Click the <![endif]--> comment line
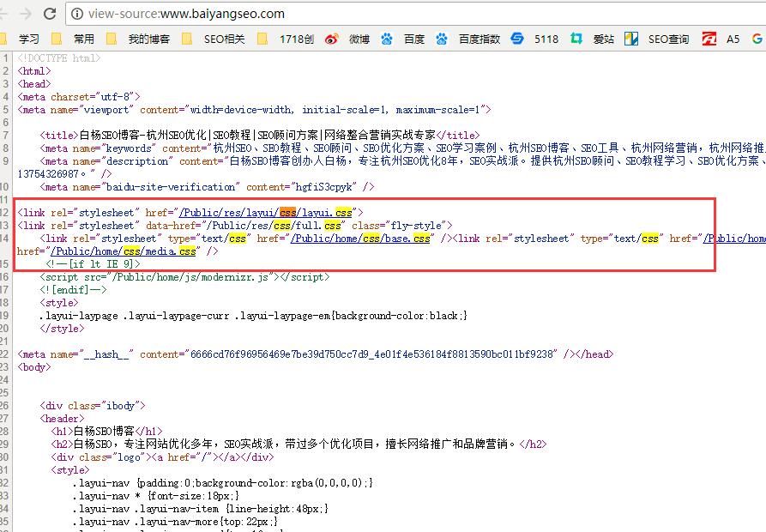766x532 pixels. (x=73, y=290)
